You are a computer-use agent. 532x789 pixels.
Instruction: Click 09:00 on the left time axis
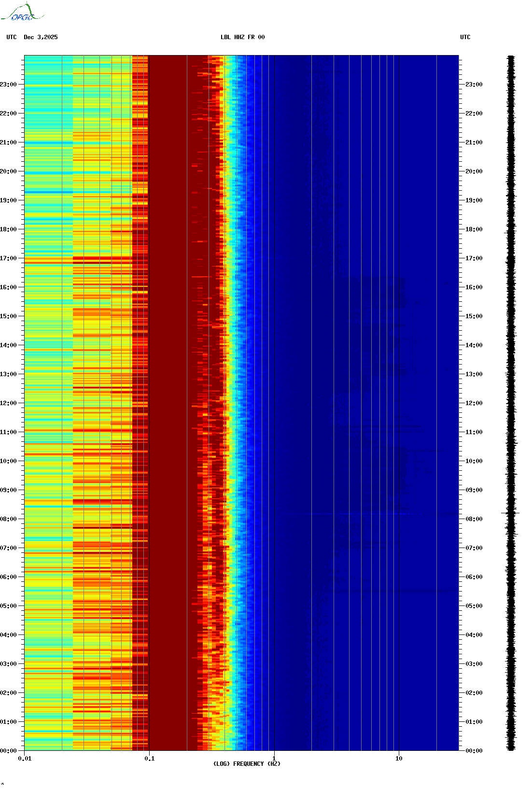pos(8,490)
